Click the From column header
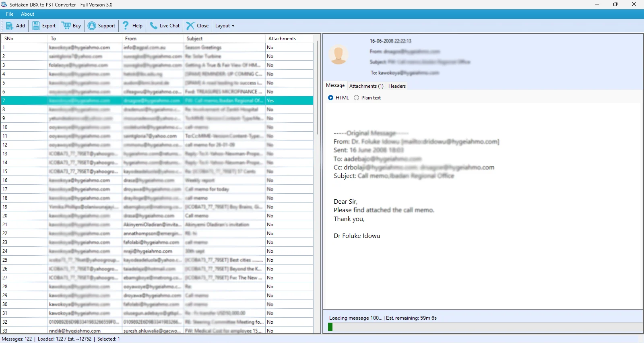Image resolution: width=644 pixels, height=343 pixels. (153, 39)
